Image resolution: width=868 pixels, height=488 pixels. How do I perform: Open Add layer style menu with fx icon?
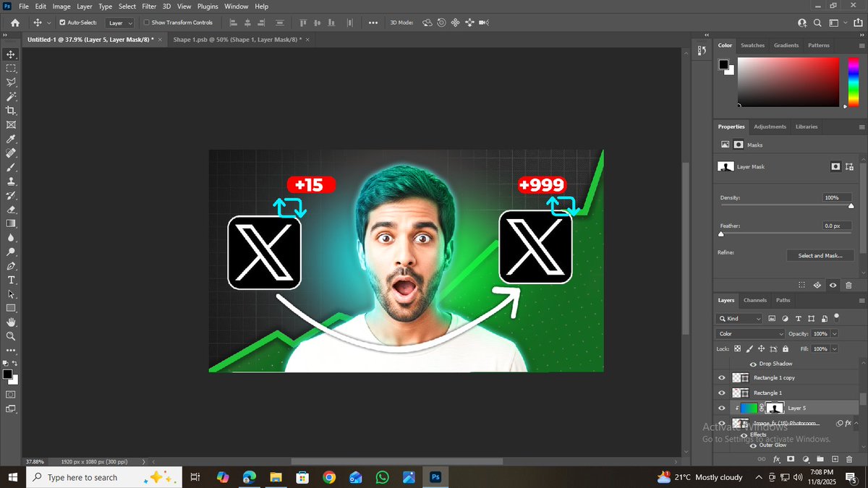(776, 458)
